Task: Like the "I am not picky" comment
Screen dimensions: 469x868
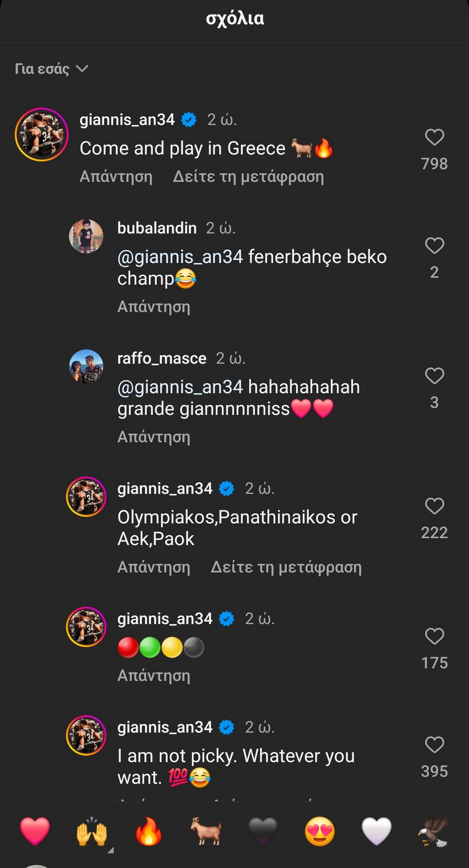Action: [x=434, y=744]
